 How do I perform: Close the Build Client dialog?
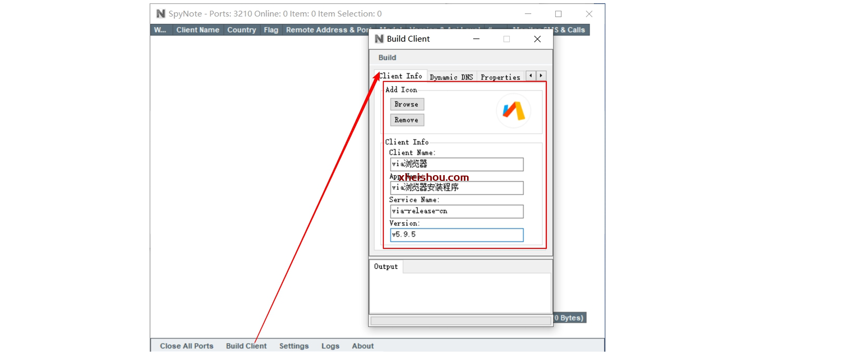[537, 39]
